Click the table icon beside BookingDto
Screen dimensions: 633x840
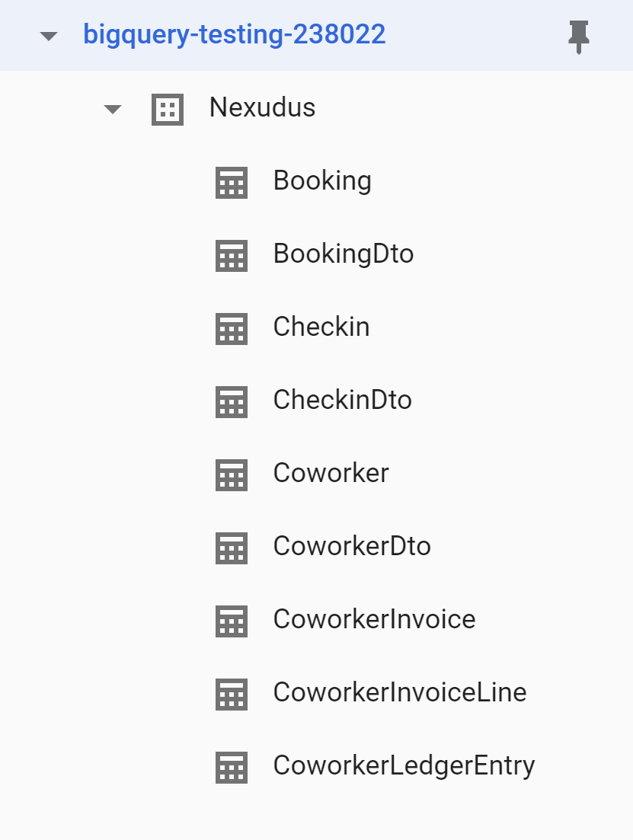232,256
